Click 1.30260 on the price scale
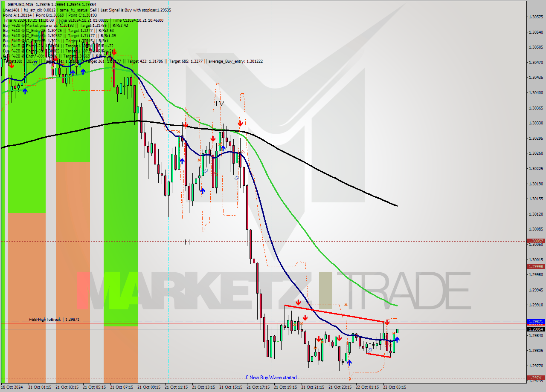The height and width of the screenshot is (392, 546). point(535,153)
